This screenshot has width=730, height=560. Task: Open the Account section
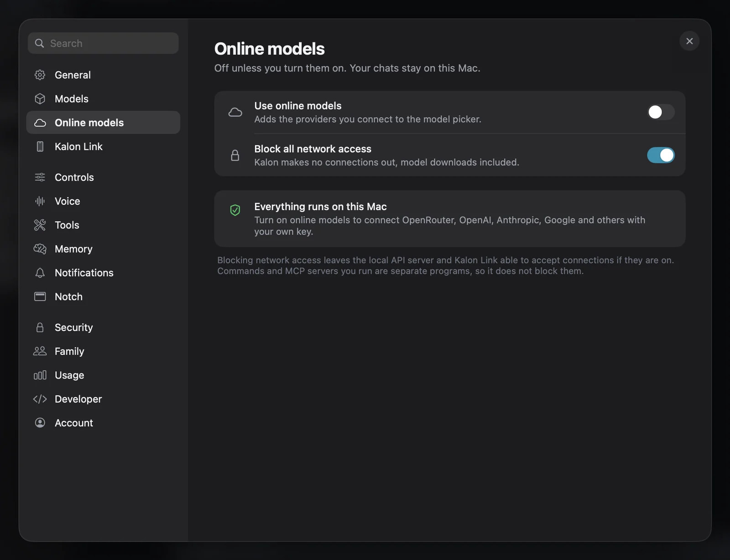pos(103,423)
